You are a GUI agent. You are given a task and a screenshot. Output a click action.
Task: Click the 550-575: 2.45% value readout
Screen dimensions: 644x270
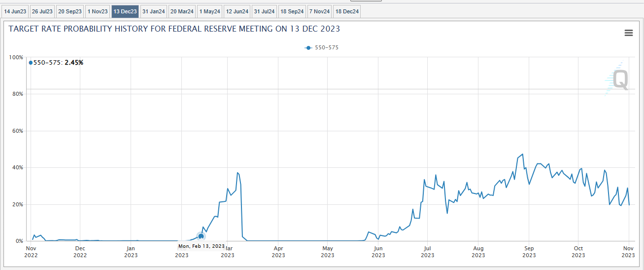(x=58, y=63)
